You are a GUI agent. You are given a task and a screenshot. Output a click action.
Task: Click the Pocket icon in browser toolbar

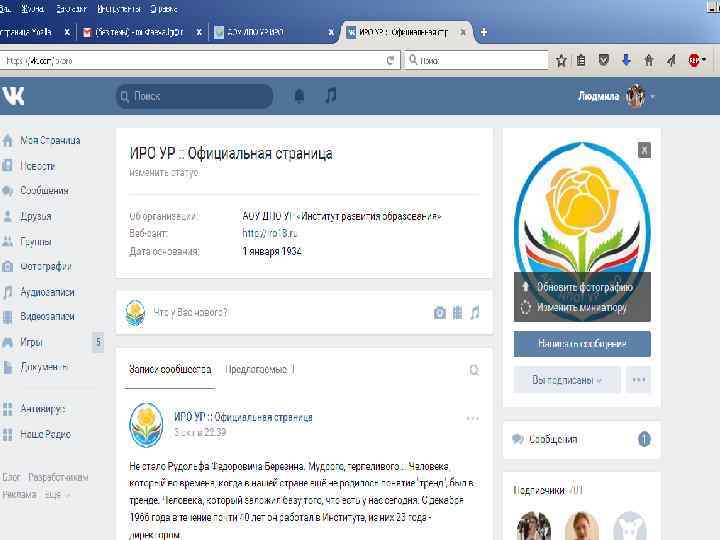[604, 60]
